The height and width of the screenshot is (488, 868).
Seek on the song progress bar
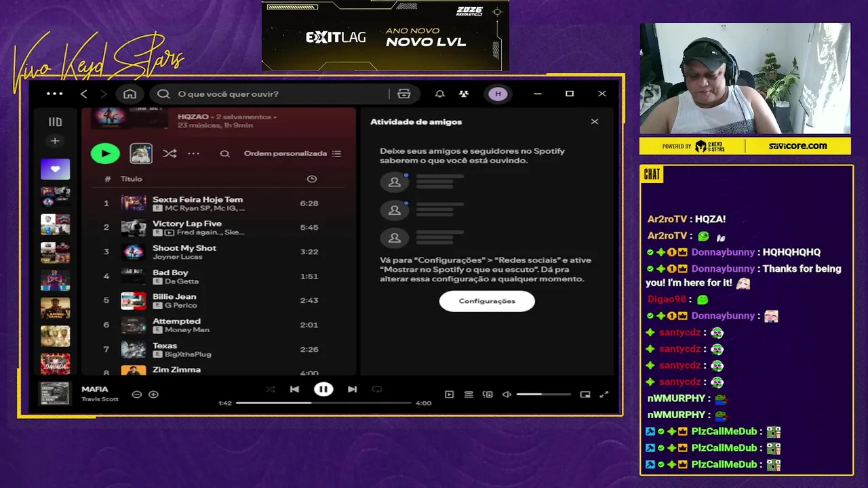tap(323, 403)
